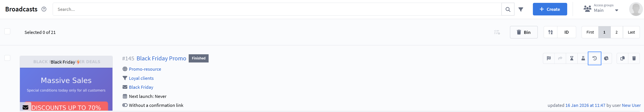The image size is (644, 112).
Task: Click the flask test icon for the broadcast
Action: click(x=583, y=58)
